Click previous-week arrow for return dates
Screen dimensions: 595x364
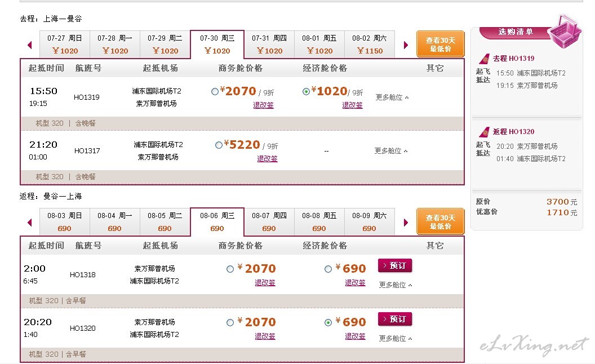[30, 223]
